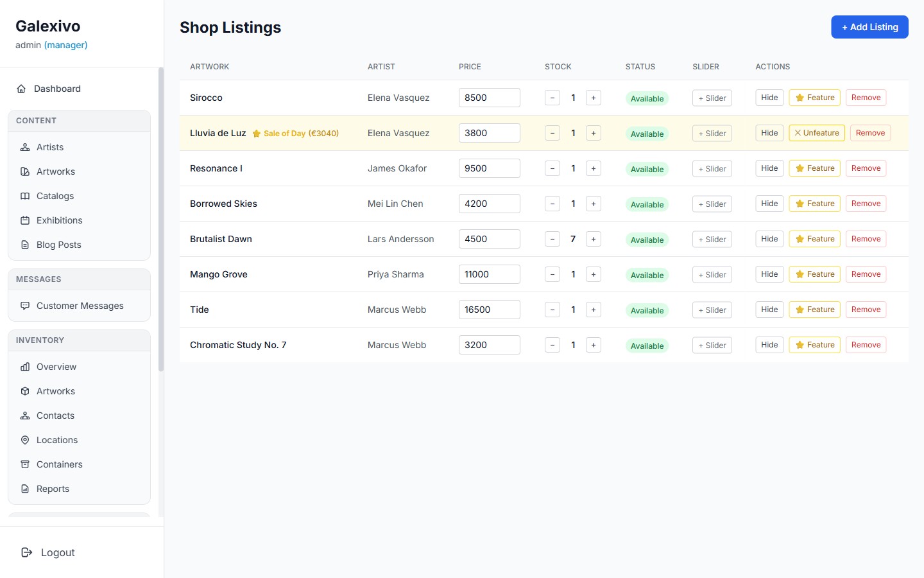Open the Blog Posts icon
Image resolution: width=924 pixels, height=578 pixels.
coord(24,245)
